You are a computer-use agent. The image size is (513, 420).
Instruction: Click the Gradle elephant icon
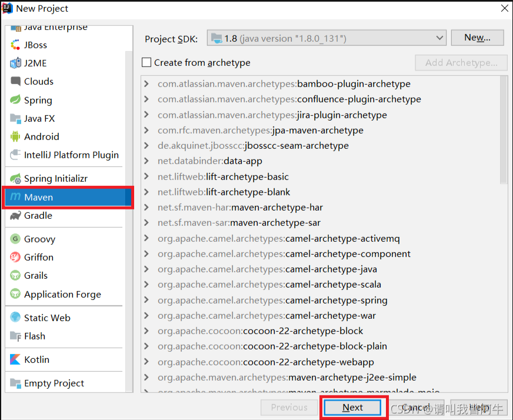(x=15, y=215)
